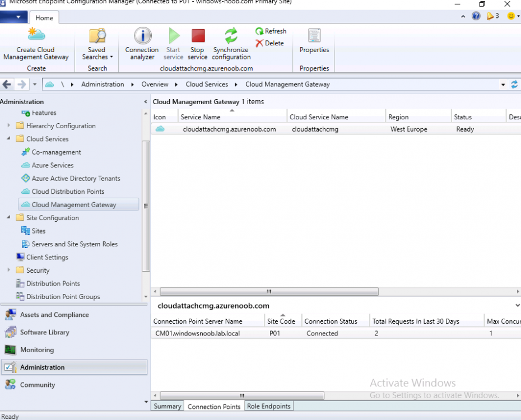Sort by Status column header
The height and width of the screenshot is (420, 521).
(x=478, y=117)
